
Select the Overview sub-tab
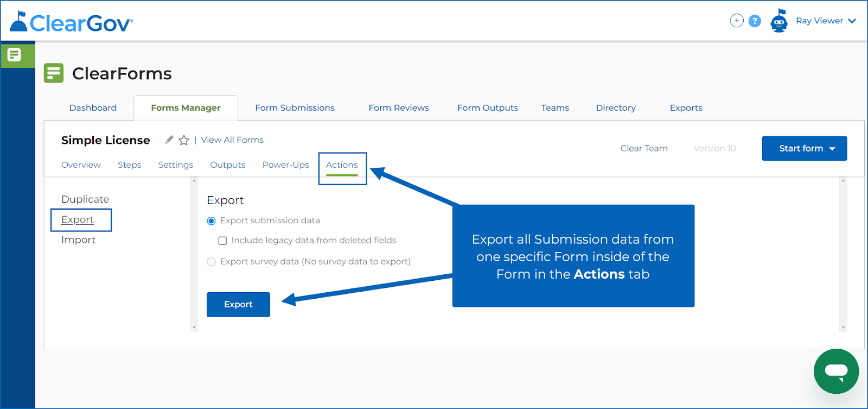tap(81, 165)
